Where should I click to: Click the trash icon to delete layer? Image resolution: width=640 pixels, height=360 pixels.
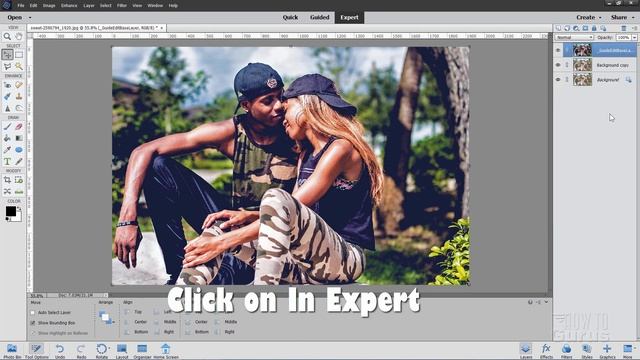tap(624, 28)
